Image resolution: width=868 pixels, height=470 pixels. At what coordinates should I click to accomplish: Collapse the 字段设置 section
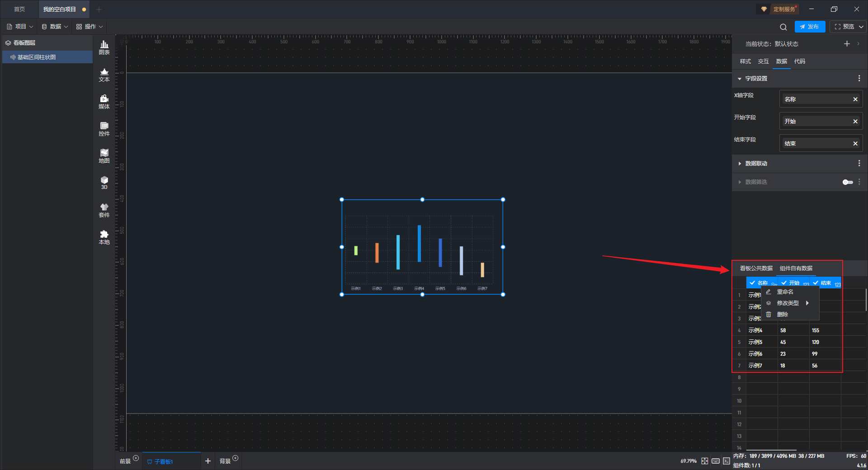(740, 79)
